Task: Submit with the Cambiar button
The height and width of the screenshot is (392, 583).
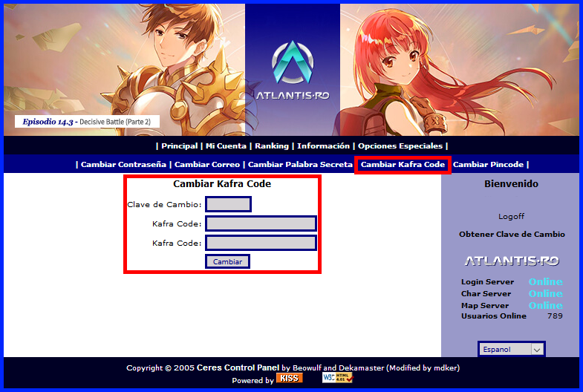Action: pyautogui.click(x=227, y=261)
